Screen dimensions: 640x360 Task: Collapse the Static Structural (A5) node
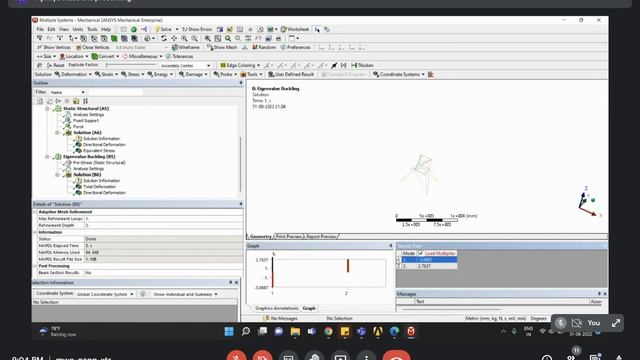pyautogui.click(x=47, y=109)
